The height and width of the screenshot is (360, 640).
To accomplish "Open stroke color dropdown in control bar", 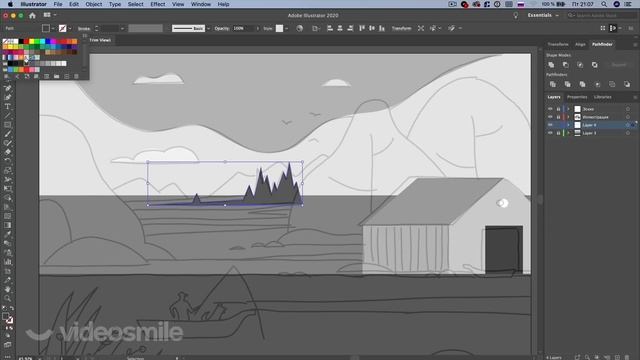I will [x=70, y=29].
